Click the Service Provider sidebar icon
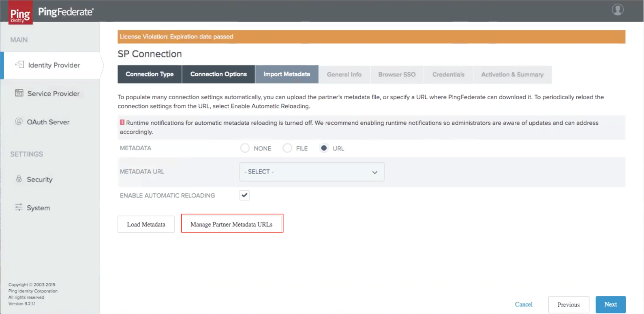644x314 pixels. (x=19, y=93)
